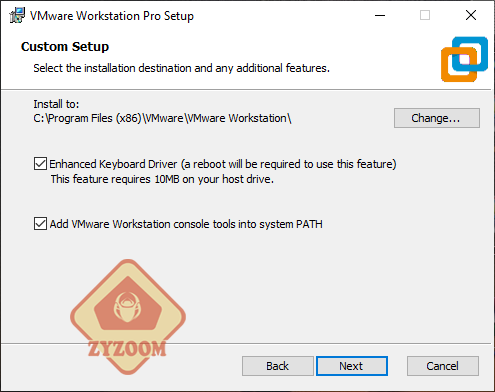This screenshot has width=495, height=392.
Task: Open the Change... install location dialog
Action: (437, 118)
